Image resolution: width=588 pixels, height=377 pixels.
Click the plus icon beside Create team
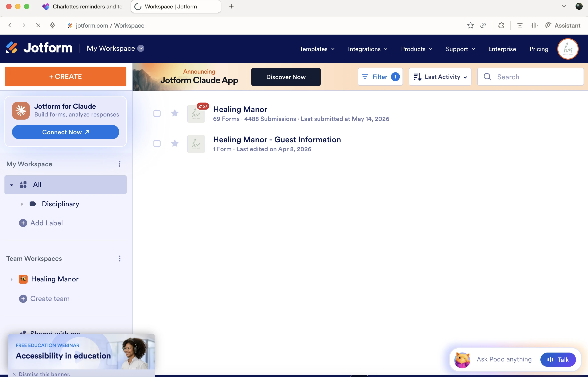point(23,299)
